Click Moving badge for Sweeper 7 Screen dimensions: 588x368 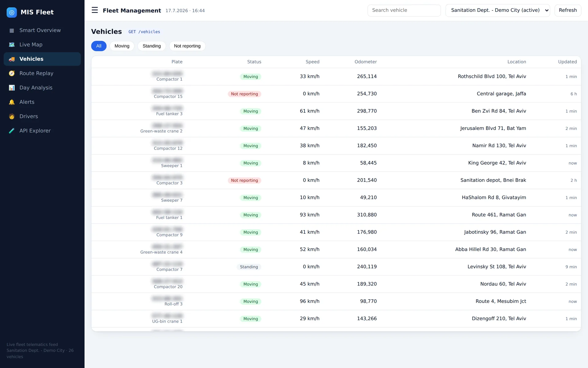pyautogui.click(x=251, y=198)
